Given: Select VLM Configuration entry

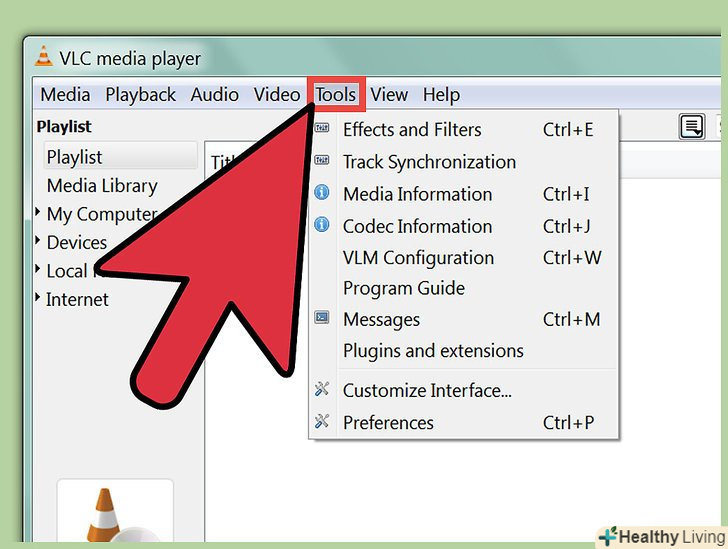Looking at the screenshot, I should tap(463, 258).
